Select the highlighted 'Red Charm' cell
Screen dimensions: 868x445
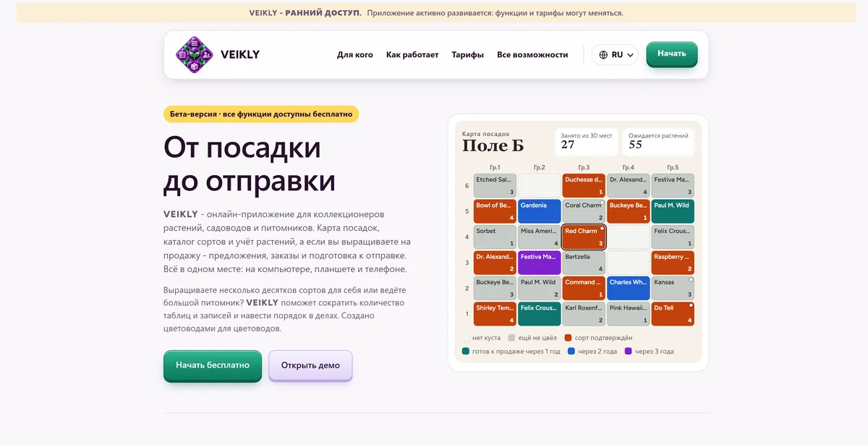(584, 237)
